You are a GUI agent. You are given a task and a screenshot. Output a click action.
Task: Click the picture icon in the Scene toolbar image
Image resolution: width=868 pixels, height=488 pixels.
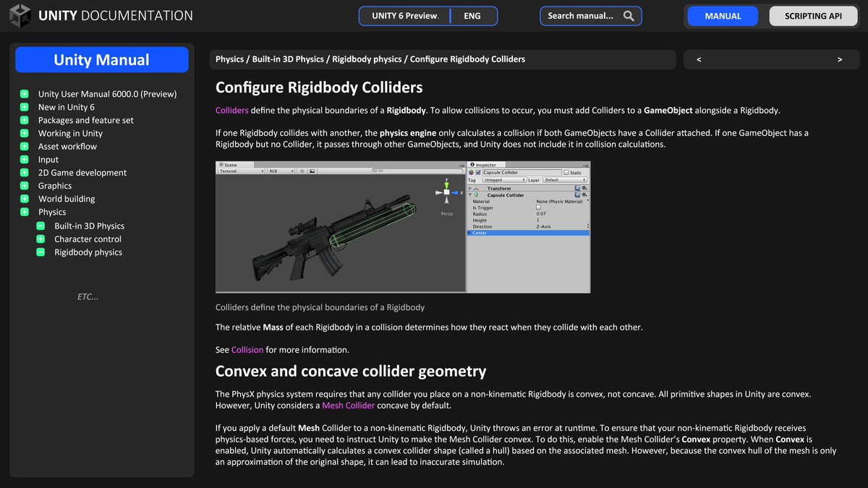click(312, 171)
